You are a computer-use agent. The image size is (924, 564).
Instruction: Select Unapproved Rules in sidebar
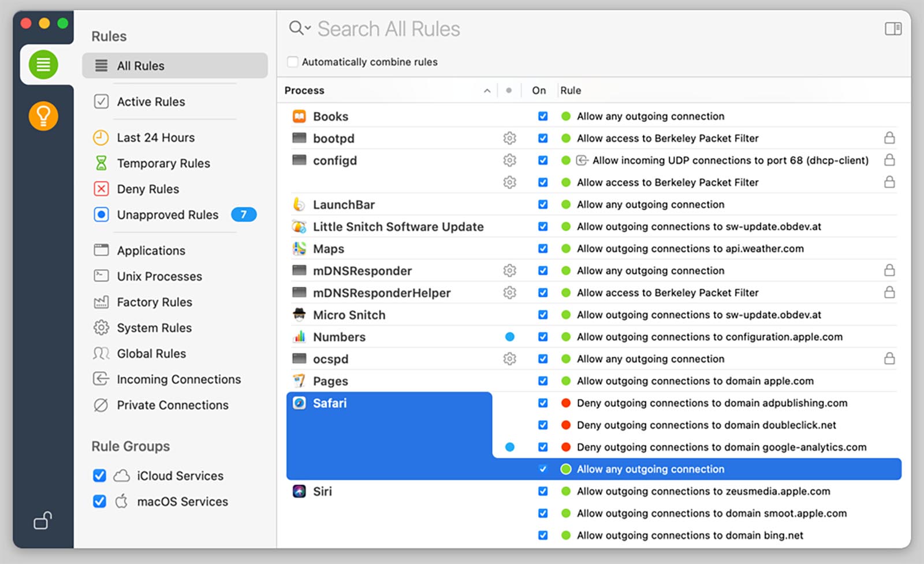167,215
